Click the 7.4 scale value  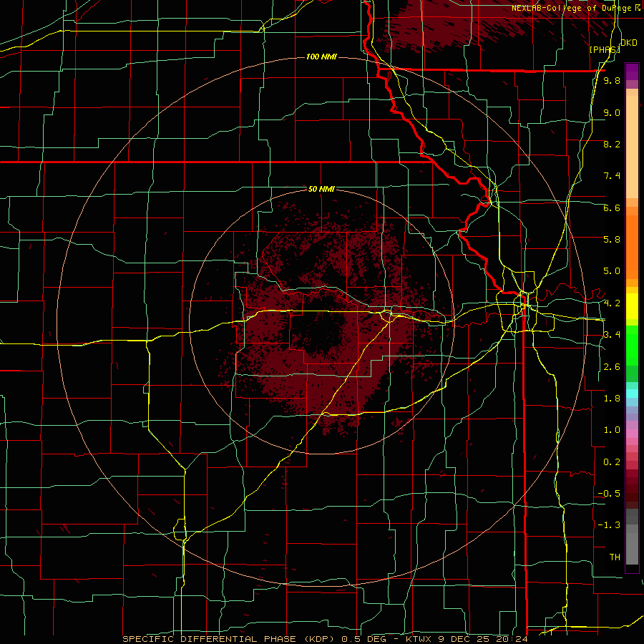pyautogui.click(x=612, y=176)
